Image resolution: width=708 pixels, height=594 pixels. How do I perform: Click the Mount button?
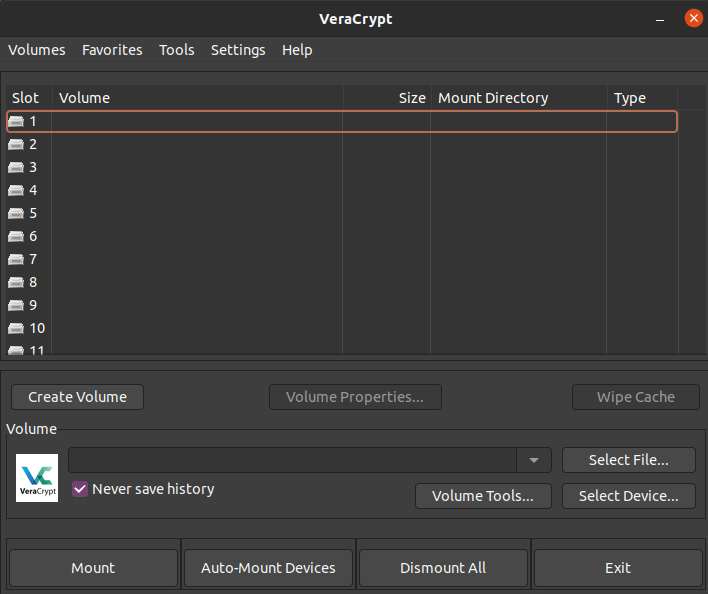[93, 568]
